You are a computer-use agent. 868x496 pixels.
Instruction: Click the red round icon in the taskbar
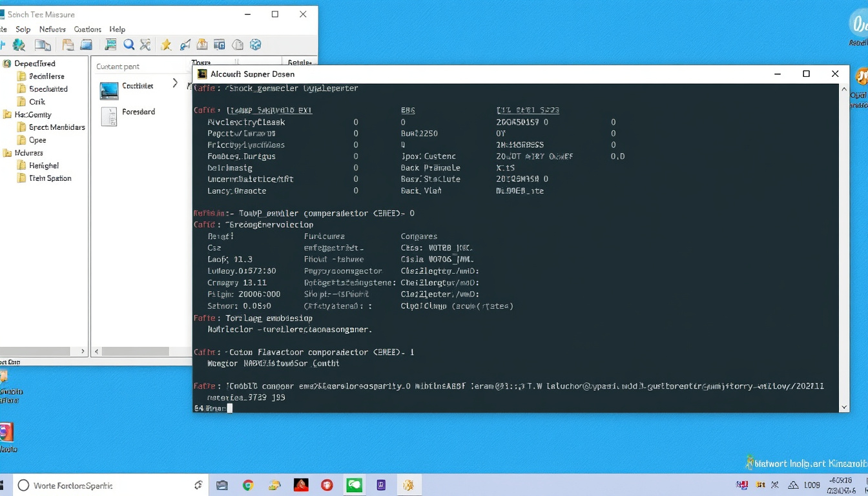coord(327,485)
